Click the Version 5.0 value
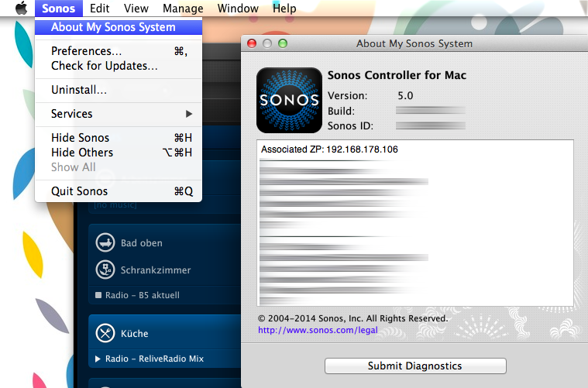588x388 pixels. tap(405, 95)
